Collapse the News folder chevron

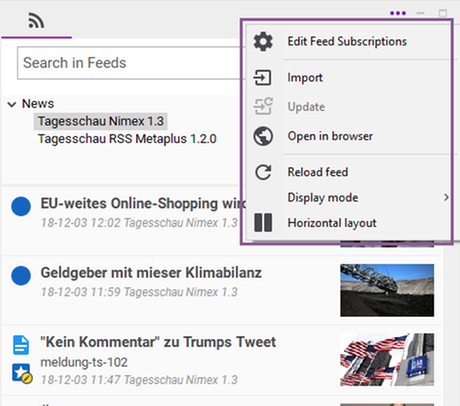(x=12, y=104)
